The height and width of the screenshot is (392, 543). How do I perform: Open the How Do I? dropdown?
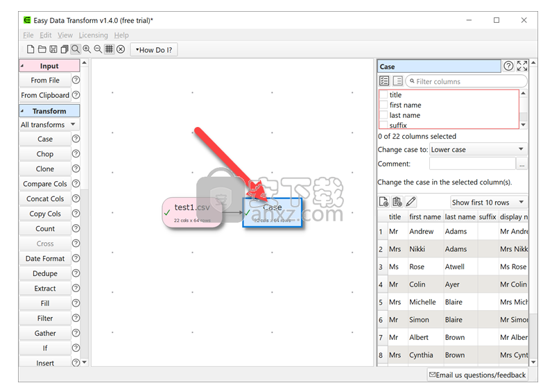click(x=154, y=50)
